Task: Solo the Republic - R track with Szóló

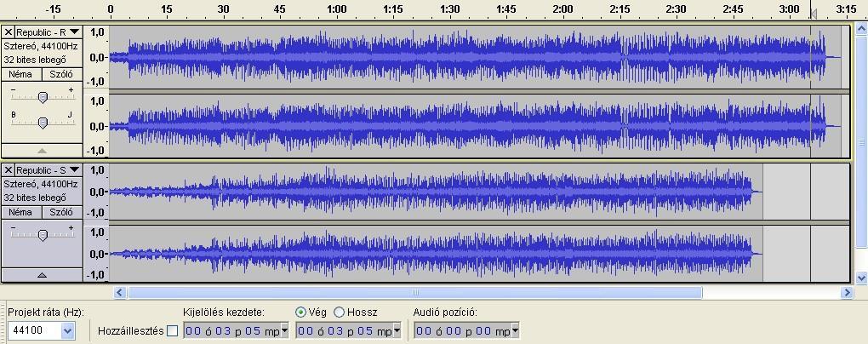Action: [61, 74]
